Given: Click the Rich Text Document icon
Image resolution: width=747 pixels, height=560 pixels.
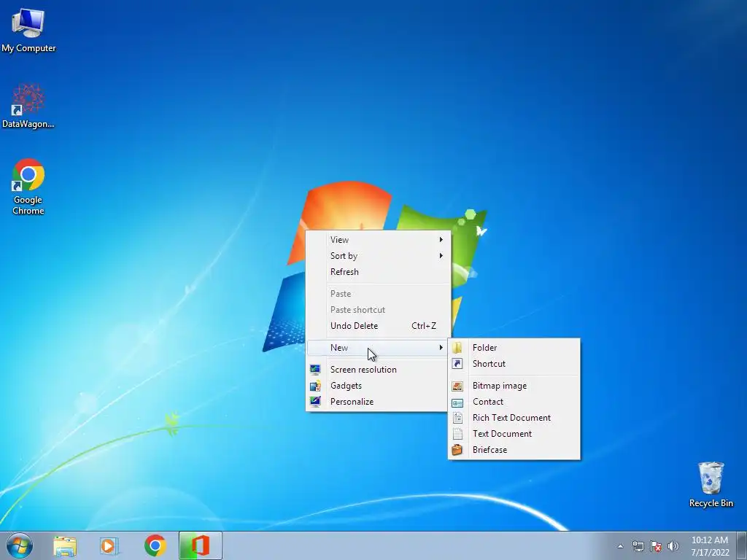Looking at the screenshot, I should pyautogui.click(x=457, y=418).
